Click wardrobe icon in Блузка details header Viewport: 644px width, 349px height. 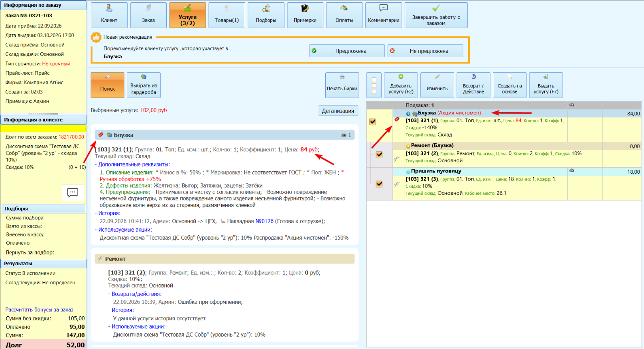pos(109,135)
